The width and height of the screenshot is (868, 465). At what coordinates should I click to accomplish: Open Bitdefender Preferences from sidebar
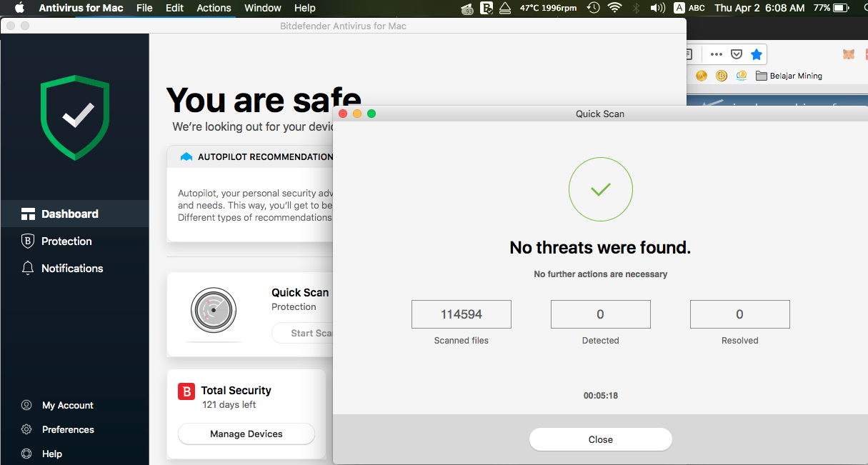58,429
